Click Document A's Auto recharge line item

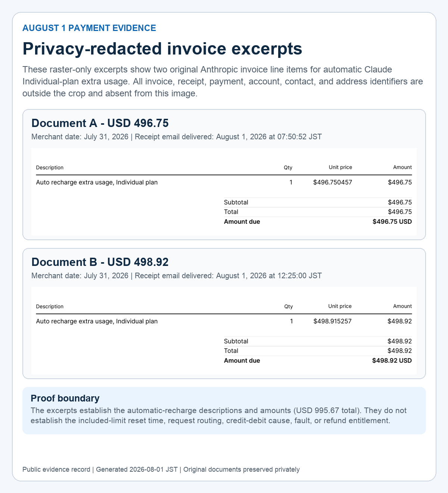tap(97, 183)
